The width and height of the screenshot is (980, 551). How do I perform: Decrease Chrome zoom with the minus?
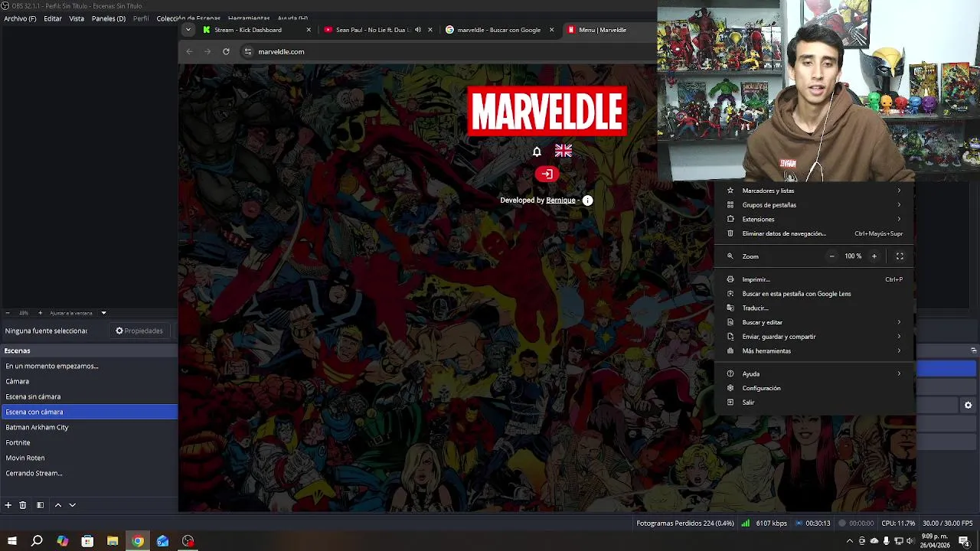point(831,256)
